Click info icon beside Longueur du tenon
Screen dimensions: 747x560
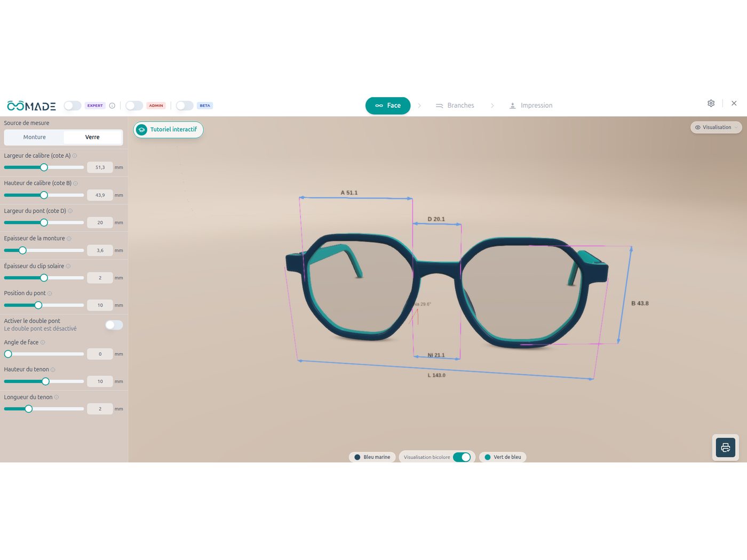pos(57,397)
